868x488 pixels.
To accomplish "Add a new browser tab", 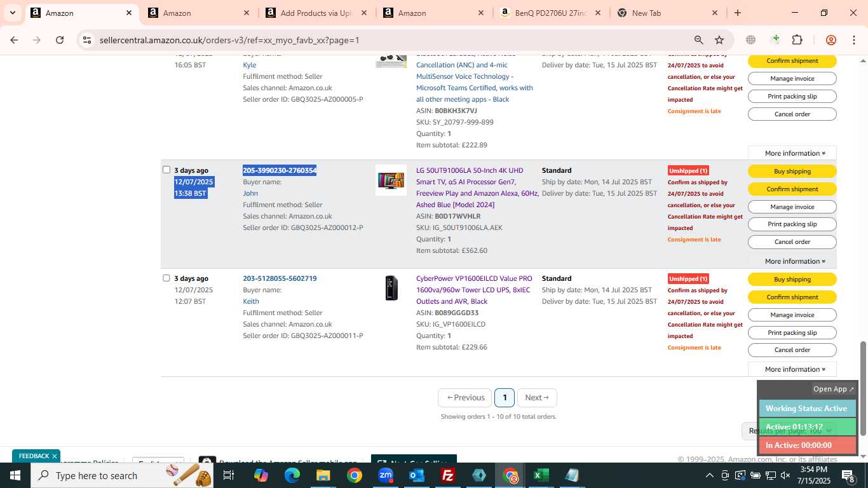I will (x=737, y=13).
